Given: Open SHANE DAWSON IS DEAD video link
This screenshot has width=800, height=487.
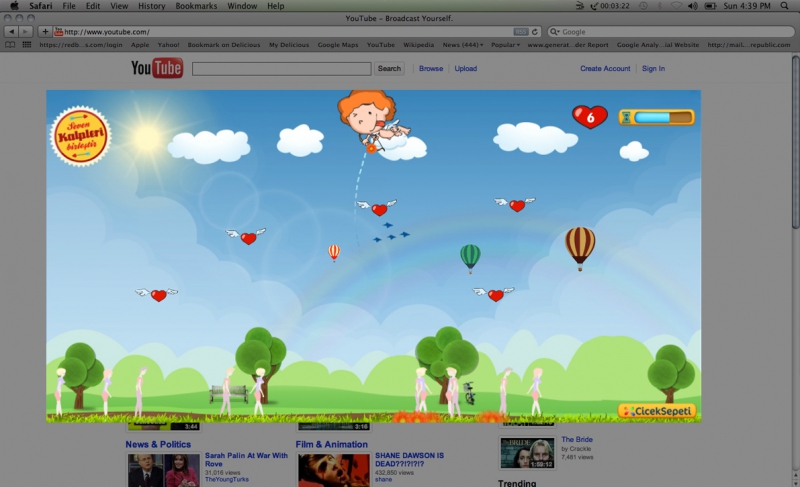Looking at the screenshot, I should point(410,459).
